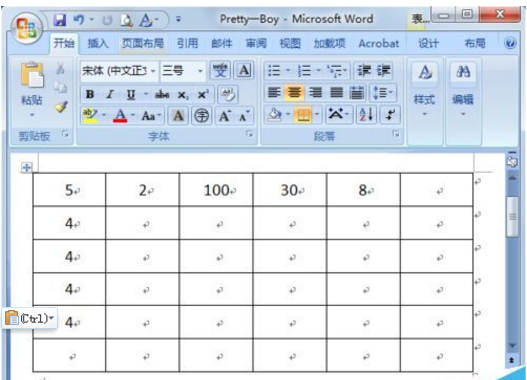This screenshot has height=380, width=527.
Task: Open the 样式 styles gallery button
Action: click(x=424, y=90)
